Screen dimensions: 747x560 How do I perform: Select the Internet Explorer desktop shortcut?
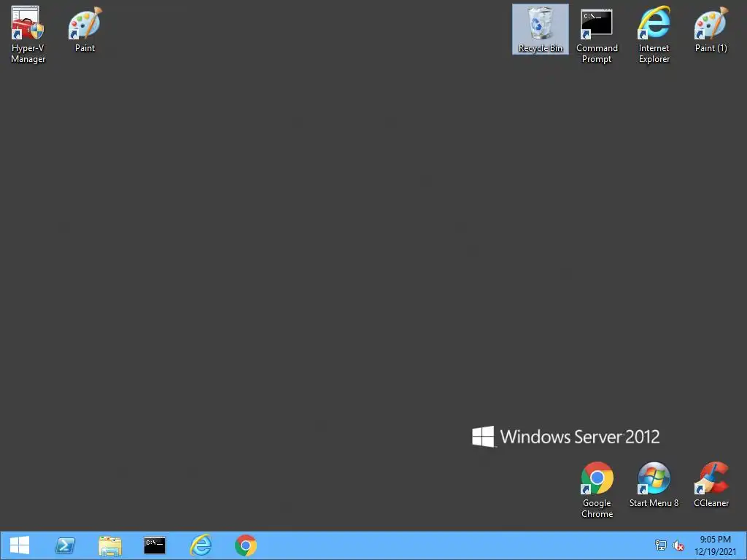pos(654,35)
